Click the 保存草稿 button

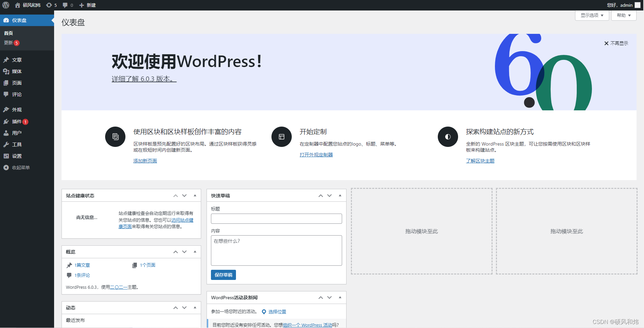pos(223,275)
